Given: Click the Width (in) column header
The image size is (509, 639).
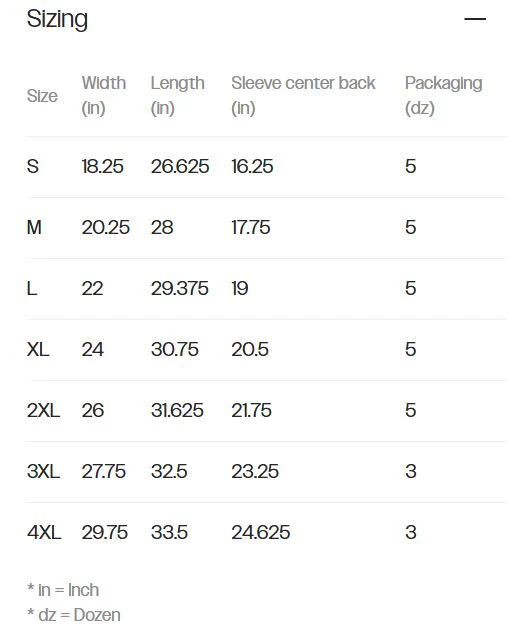Looking at the screenshot, I should coord(104,95).
